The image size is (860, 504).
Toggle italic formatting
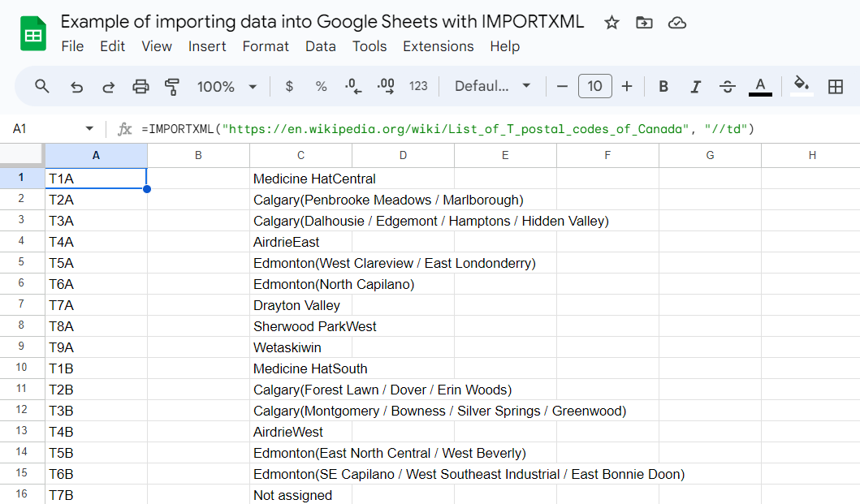click(x=696, y=86)
